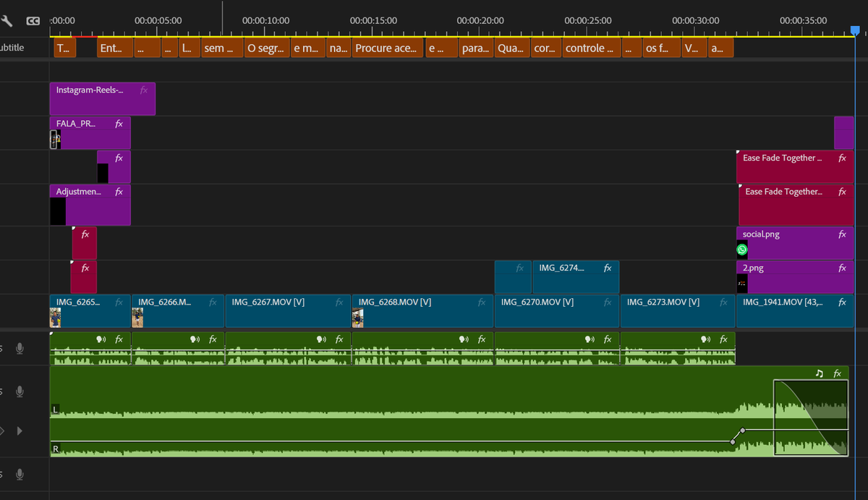Screen dimensions: 868x500
Task: Click the time ruler at 00:00:20:00
Action: 480,20
